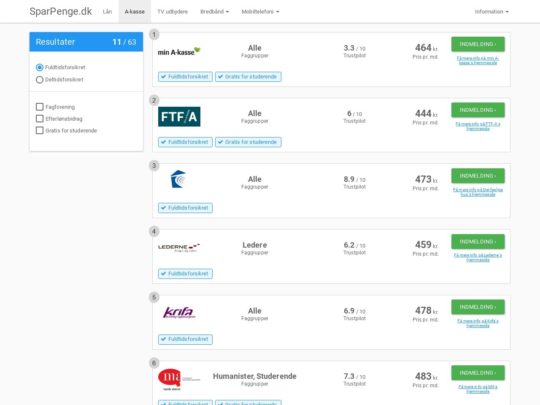Click the SparPenge.dk site logo
The width and height of the screenshot is (540, 405).
(61, 11)
